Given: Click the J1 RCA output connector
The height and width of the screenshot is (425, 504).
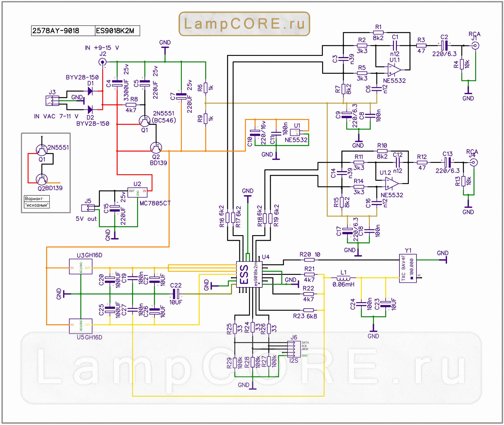Looking at the screenshot, I should (x=475, y=46).
